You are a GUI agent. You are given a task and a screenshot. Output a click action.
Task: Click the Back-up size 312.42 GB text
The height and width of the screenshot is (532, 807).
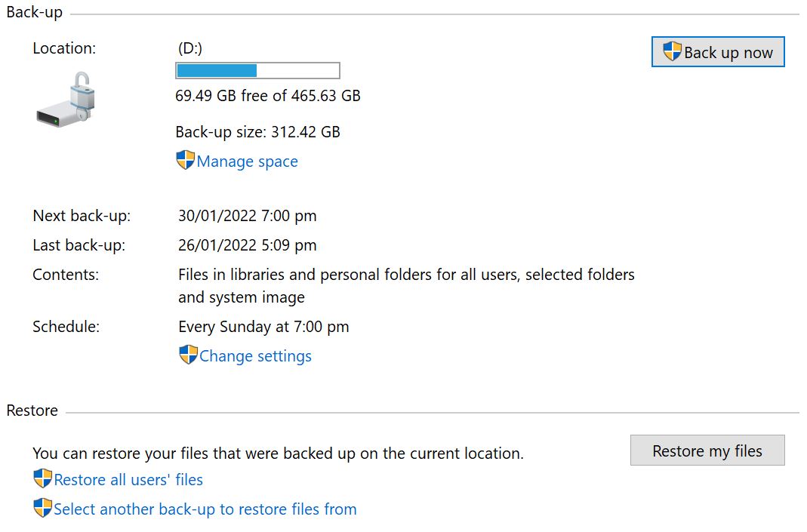[257, 132]
